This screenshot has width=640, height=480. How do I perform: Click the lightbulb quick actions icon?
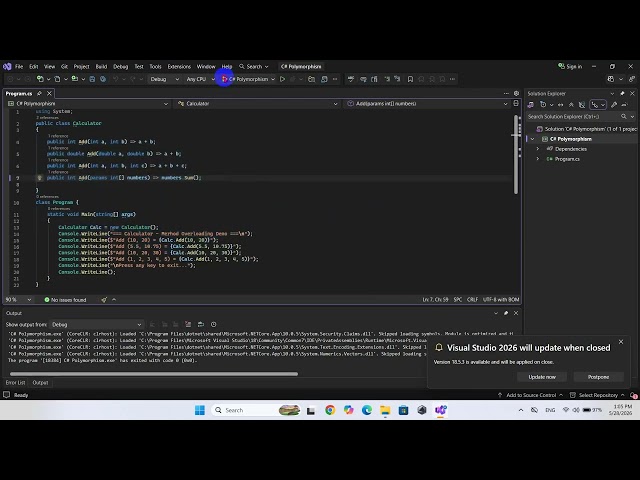pyautogui.click(x=40, y=178)
